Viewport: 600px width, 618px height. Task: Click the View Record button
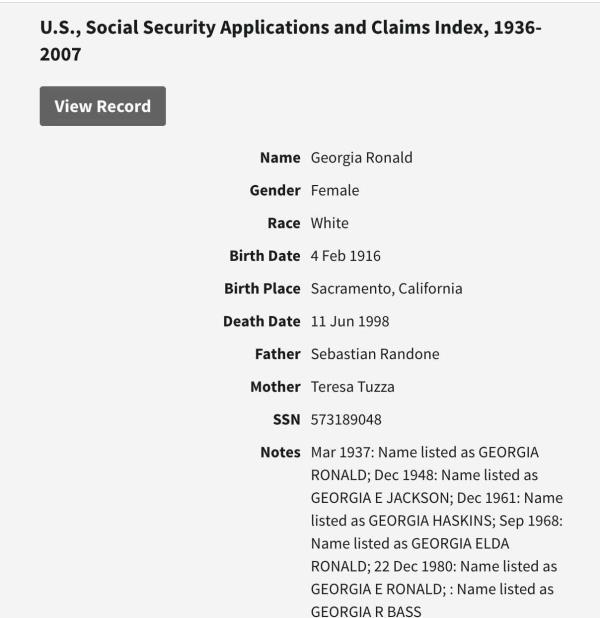click(x=103, y=106)
